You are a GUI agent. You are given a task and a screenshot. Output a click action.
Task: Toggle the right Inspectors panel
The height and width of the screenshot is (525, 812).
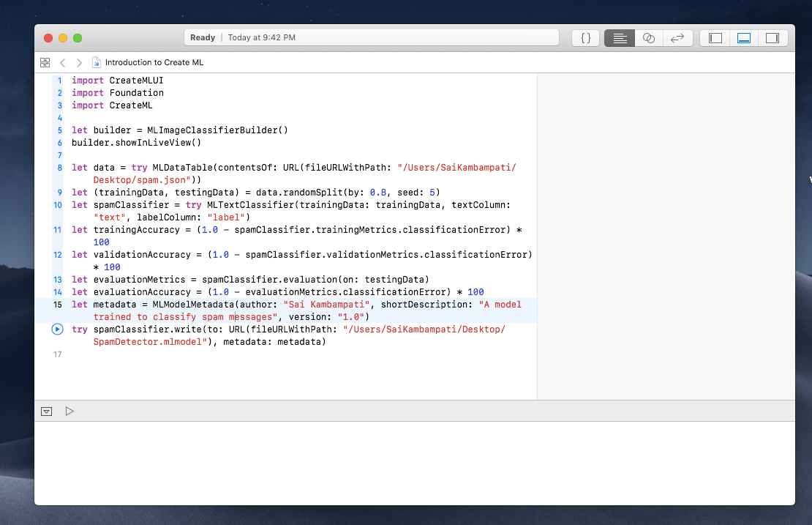pos(772,38)
